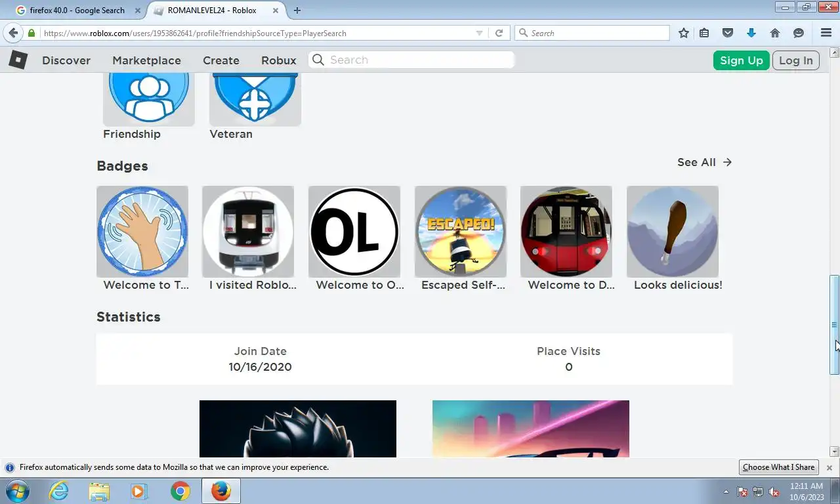
Task: Click the Friendship badge label
Action: coord(132,134)
